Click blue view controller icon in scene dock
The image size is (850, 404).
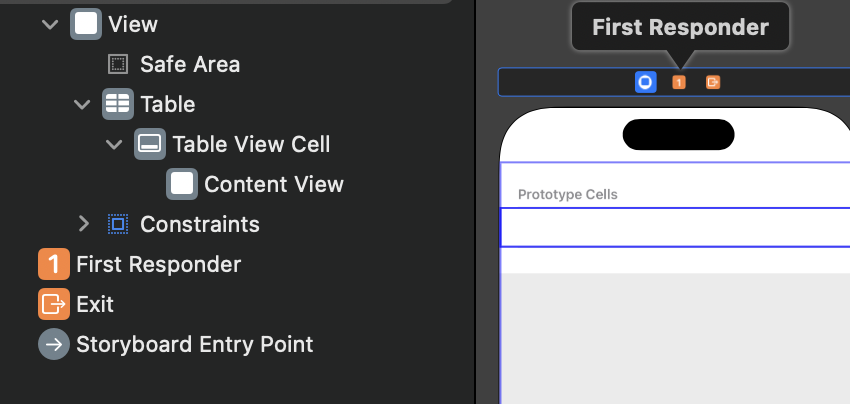point(646,82)
